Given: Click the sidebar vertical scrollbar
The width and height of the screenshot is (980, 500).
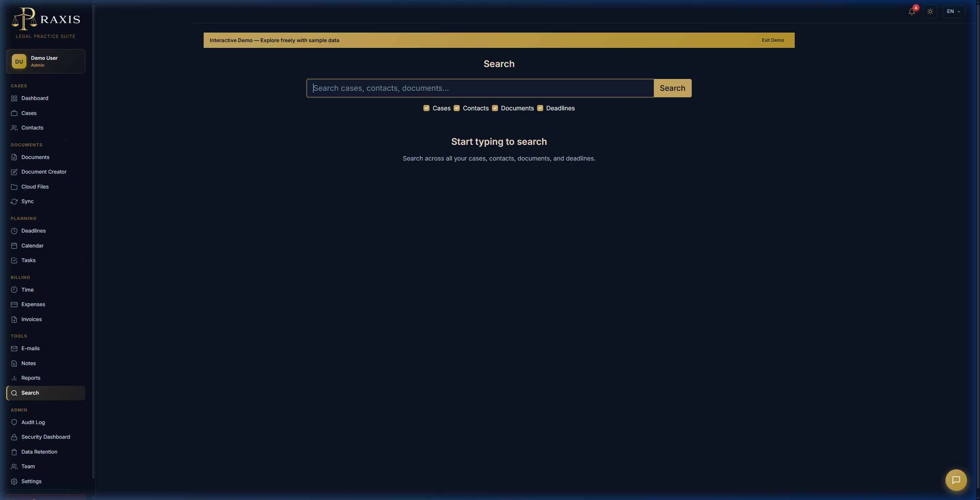Looking at the screenshot, I should pyautogui.click(x=93, y=241).
